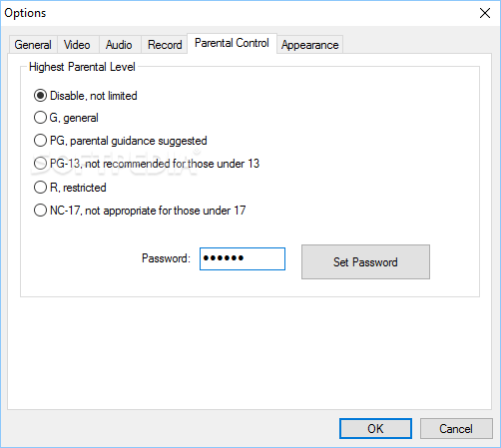Click the Parental Control tab
This screenshot has width=501, height=448.
(232, 43)
